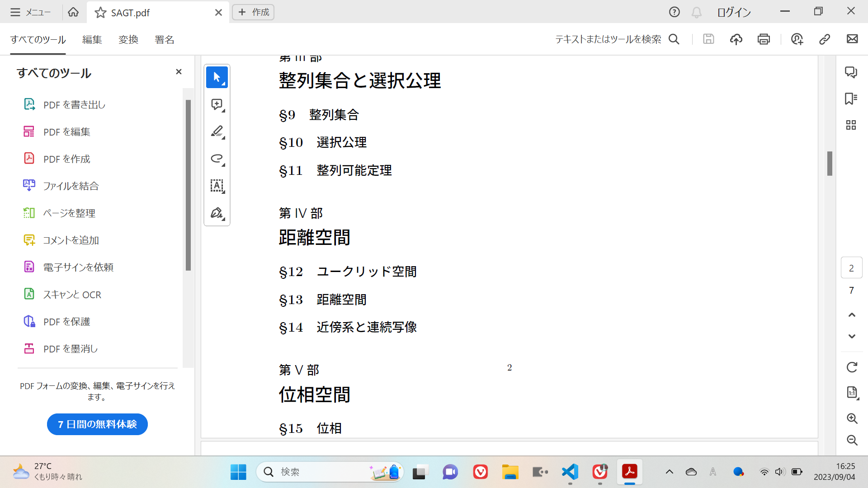This screenshot has width=868, height=488.
Task: Click the taskbar 検索 search box
Action: point(330,472)
